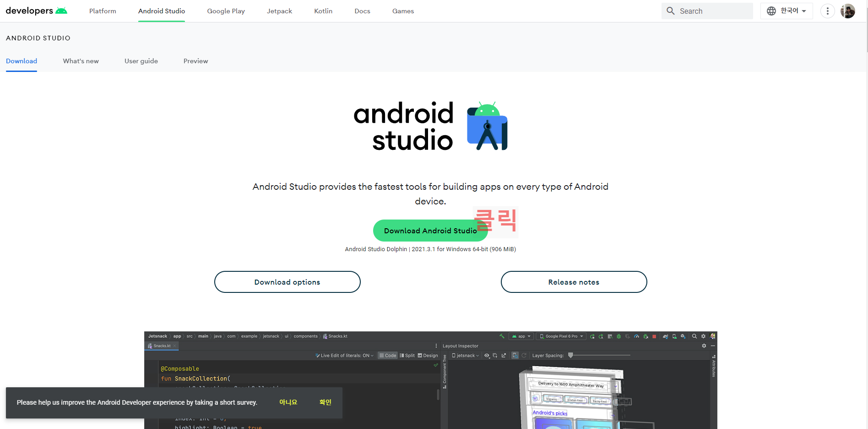Open the Jetpack navigation item
Screen dimensions: 868x429
point(279,11)
